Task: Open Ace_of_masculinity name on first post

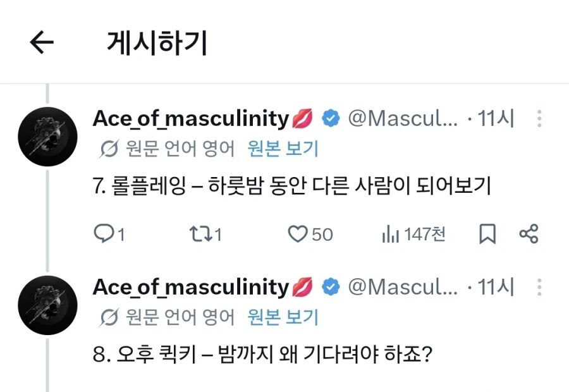Action: (x=191, y=119)
